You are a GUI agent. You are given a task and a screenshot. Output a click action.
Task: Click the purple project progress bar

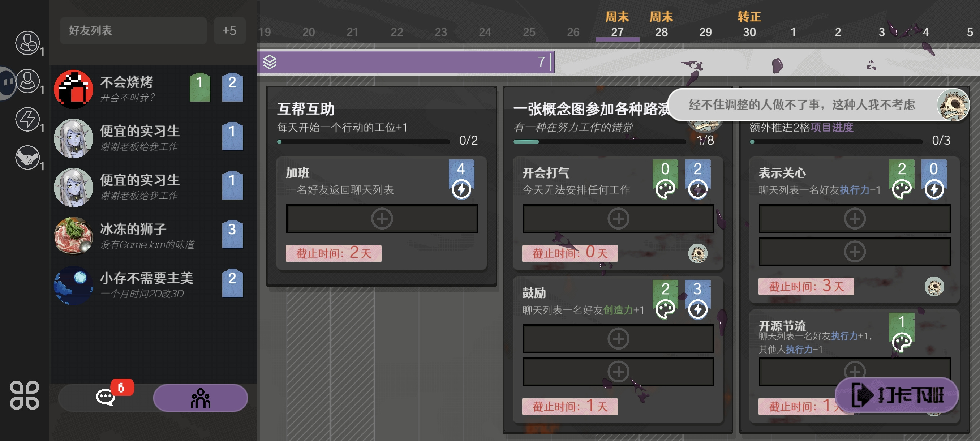(406, 62)
